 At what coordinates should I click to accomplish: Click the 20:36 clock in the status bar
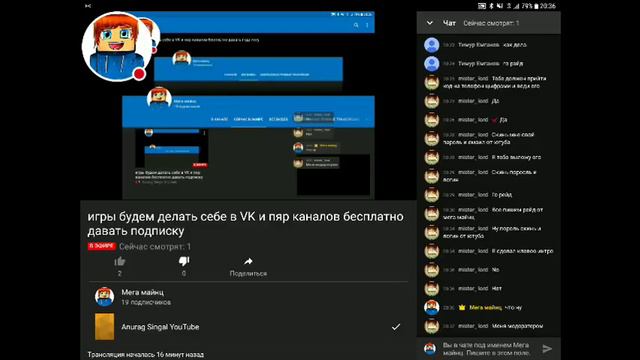coord(547,6)
